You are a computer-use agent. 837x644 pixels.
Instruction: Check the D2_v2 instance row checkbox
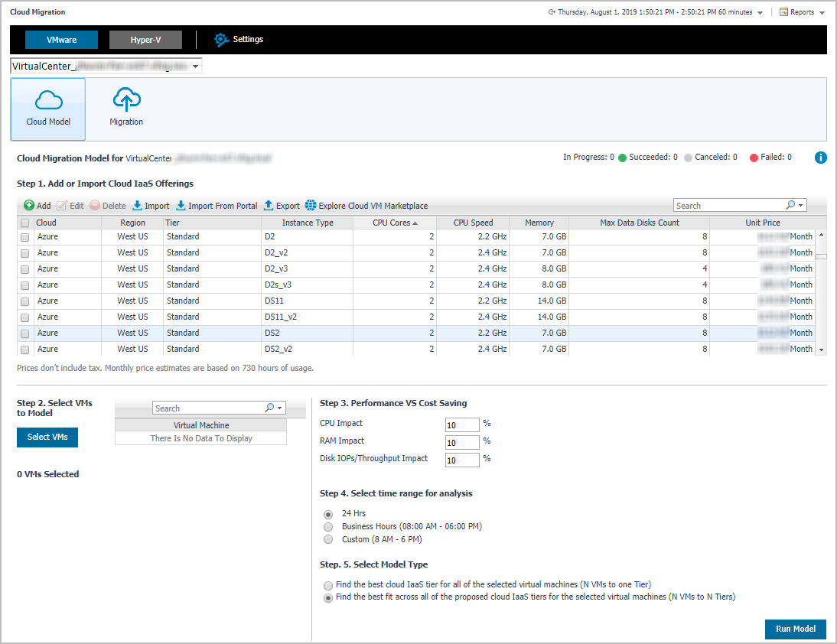[x=24, y=253]
